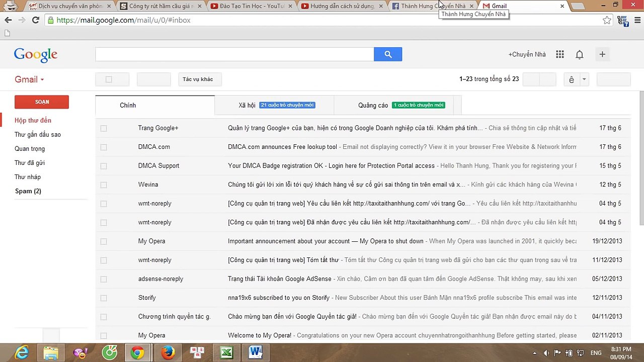
Task: Click the bookmarks bar page icon
Action: [x=7, y=33]
